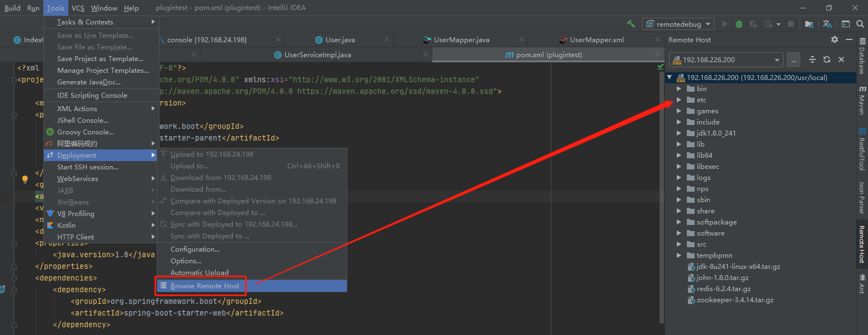
Task: Disconnect Remote Host with X icon
Action: tap(841, 59)
